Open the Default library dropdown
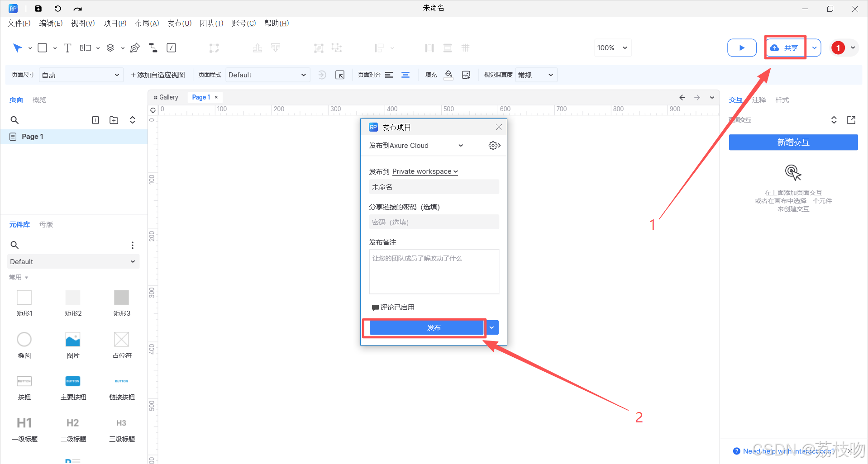Screen dimensions: 868x464 73,262
